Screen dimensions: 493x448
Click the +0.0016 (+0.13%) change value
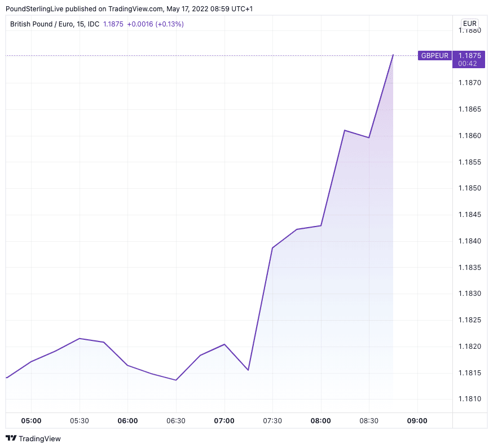(x=155, y=24)
